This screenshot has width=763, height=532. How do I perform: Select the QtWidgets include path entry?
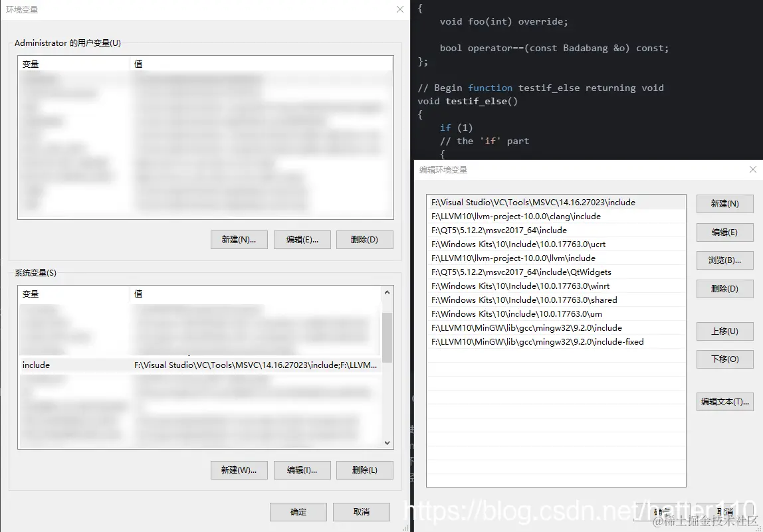[556, 272]
